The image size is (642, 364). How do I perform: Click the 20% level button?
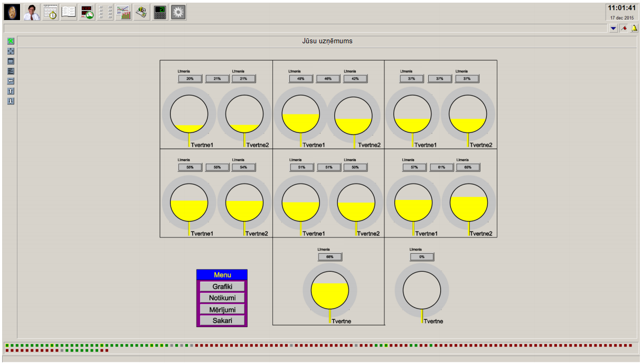[x=190, y=79]
